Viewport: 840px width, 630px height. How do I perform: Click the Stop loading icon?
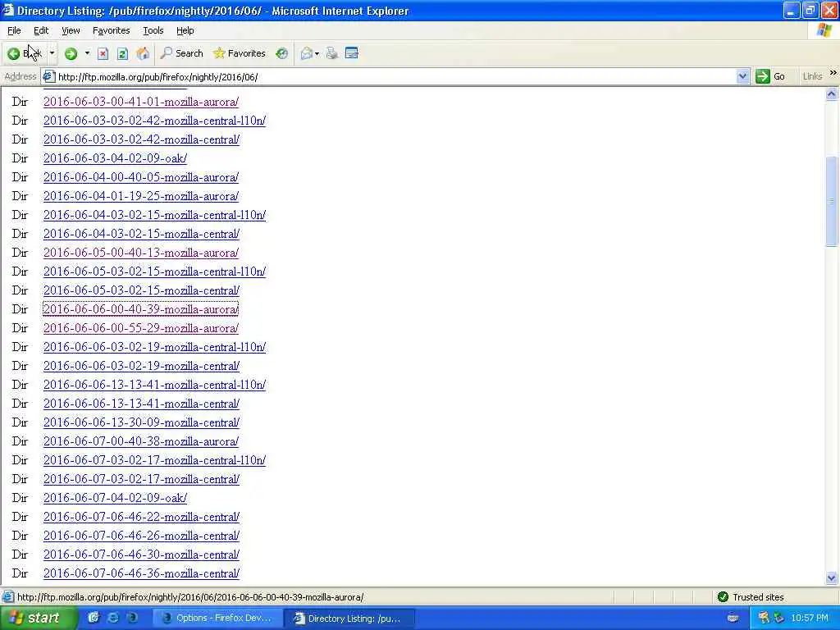point(103,53)
